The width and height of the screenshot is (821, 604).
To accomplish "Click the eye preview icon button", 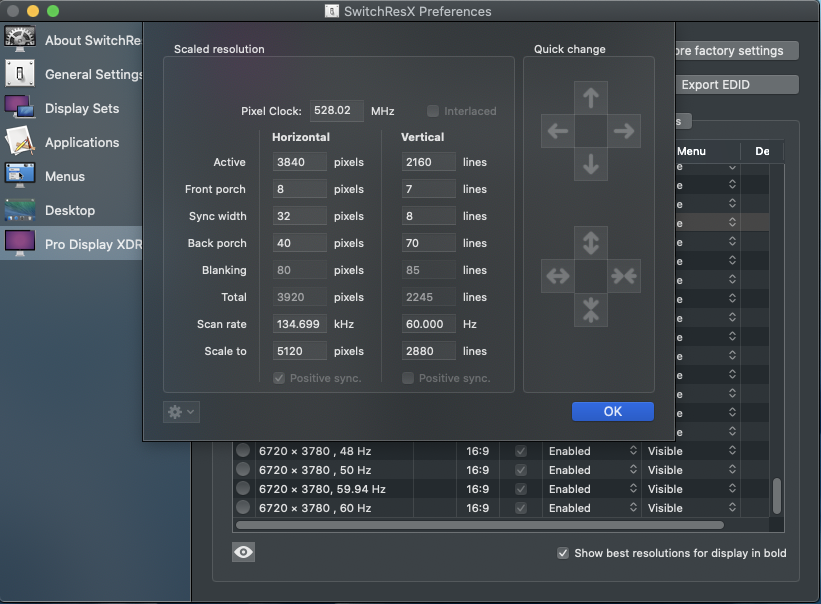I will click(243, 552).
